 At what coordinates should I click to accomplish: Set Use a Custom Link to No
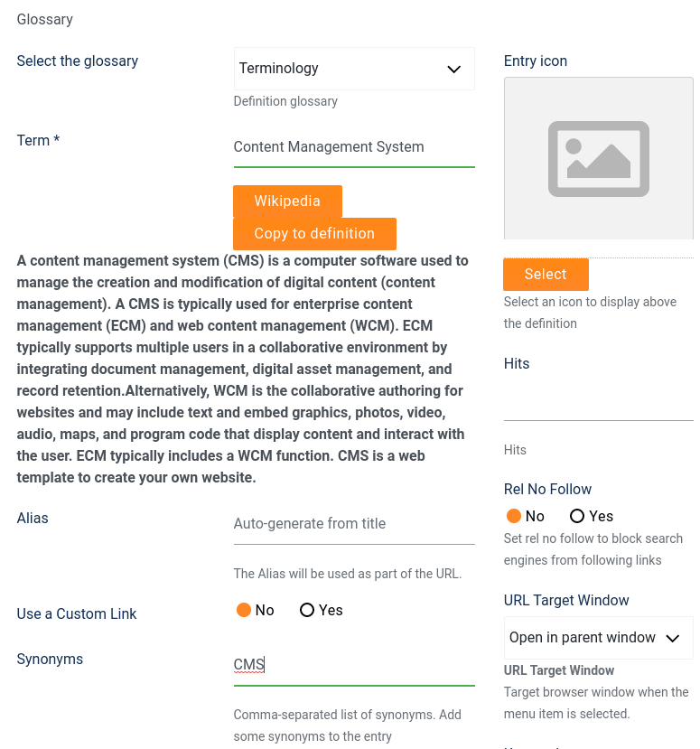pyautogui.click(x=244, y=611)
